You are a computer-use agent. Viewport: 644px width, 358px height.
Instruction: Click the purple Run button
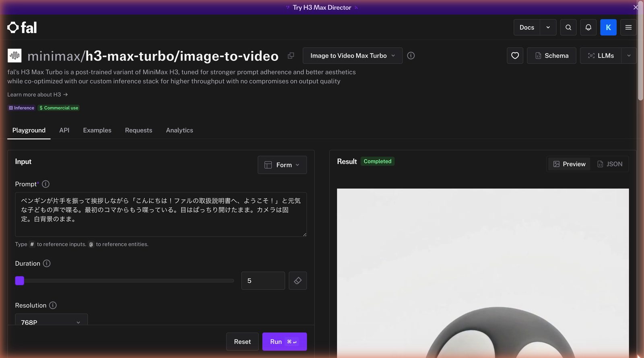pyautogui.click(x=285, y=341)
